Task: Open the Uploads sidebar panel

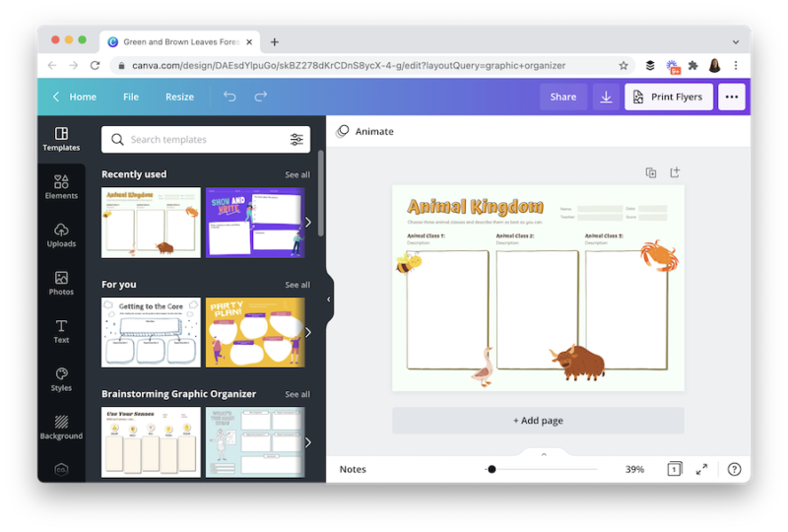Action: [x=61, y=235]
